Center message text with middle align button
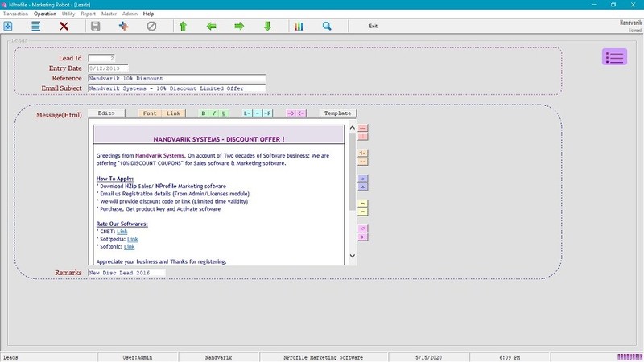Image resolution: width=644 pixels, height=362 pixels. coord(257,113)
